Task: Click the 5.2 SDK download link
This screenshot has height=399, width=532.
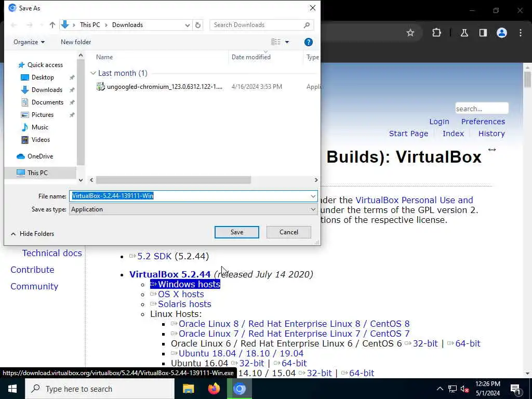Action: (x=154, y=256)
